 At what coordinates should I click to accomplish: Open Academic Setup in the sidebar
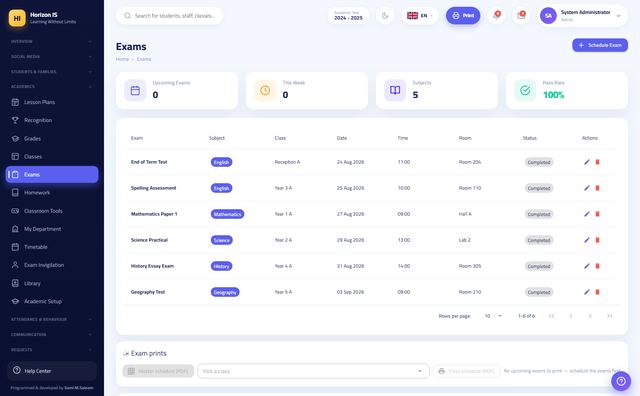52,301
